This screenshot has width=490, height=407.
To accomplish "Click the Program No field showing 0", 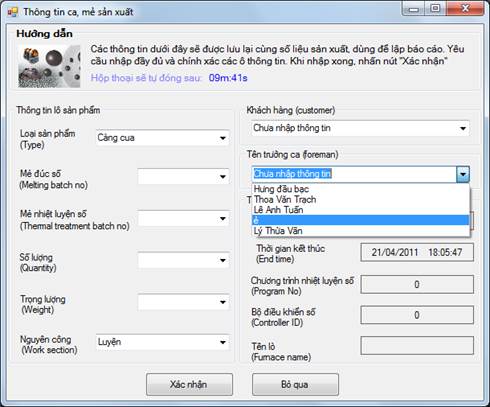I will pos(417,284).
